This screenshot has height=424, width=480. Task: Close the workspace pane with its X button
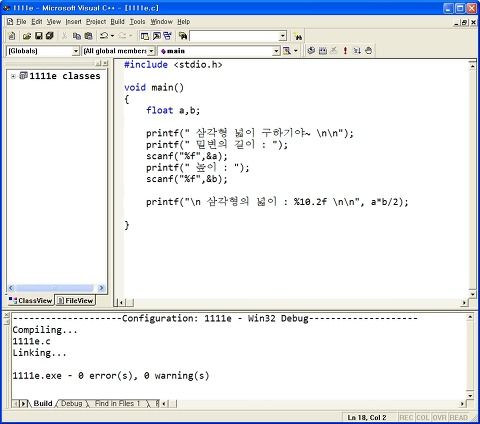(x=105, y=63)
